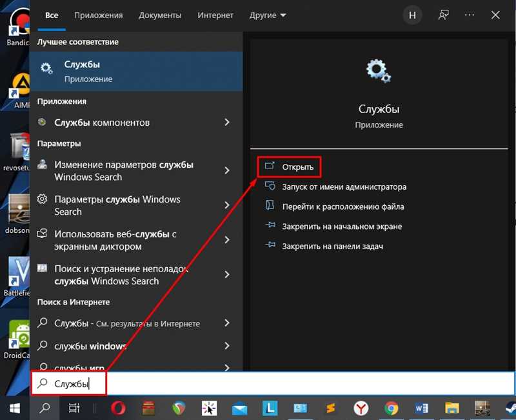Select Закрепить на начальном экране

coord(342,226)
